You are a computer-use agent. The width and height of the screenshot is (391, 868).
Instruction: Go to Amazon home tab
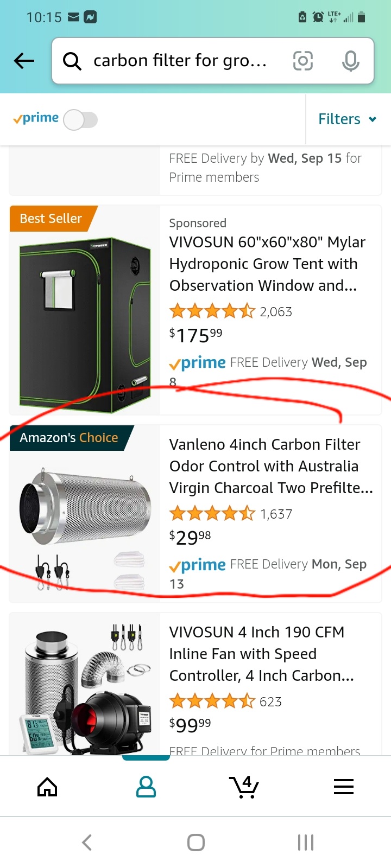(x=47, y=787)
